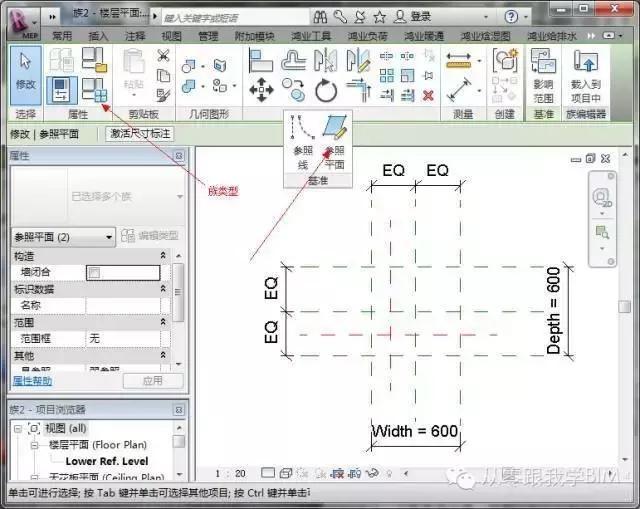
Task: Click the 1 : 20 view scale control
Action: coord(232,473)
